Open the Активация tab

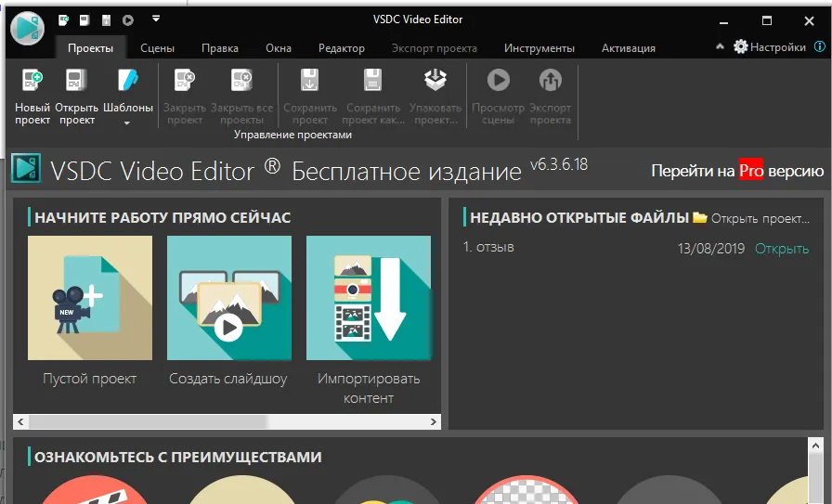[629, 47]
